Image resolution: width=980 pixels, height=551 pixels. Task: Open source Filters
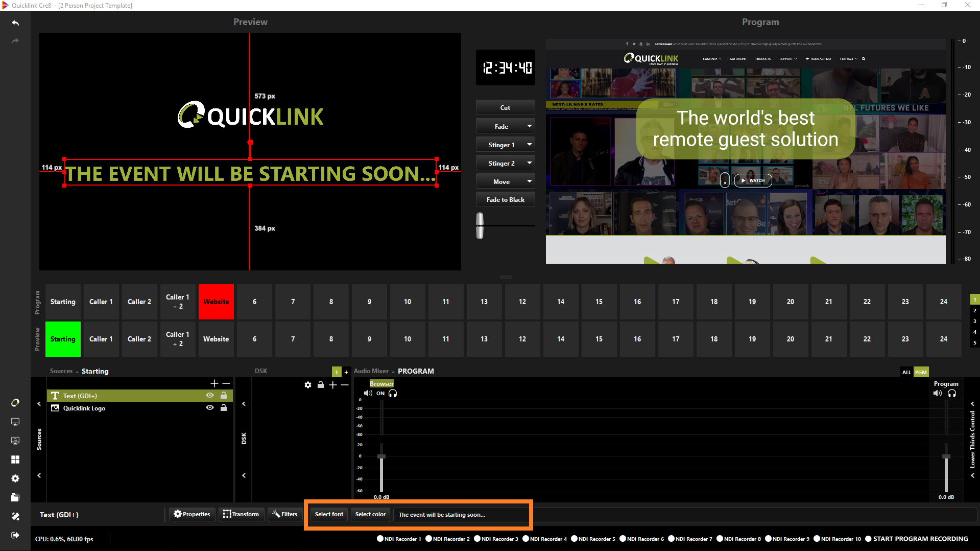point(284,514)
